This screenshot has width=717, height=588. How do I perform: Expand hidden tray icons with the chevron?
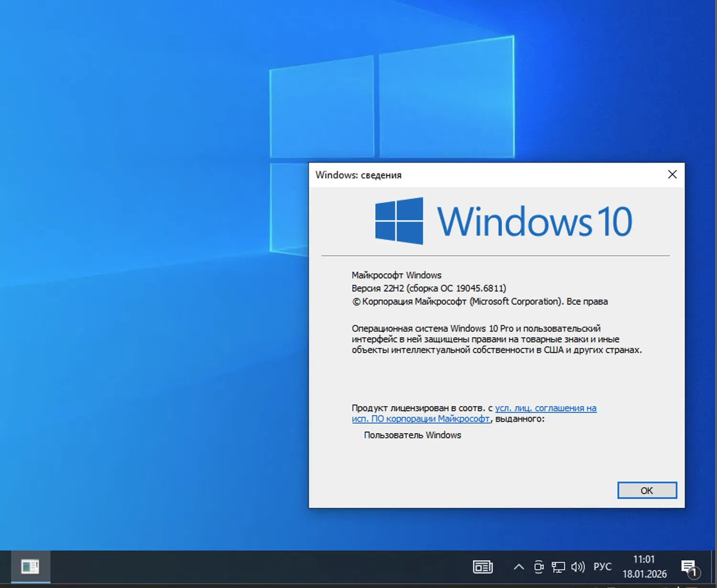(519, 566)
